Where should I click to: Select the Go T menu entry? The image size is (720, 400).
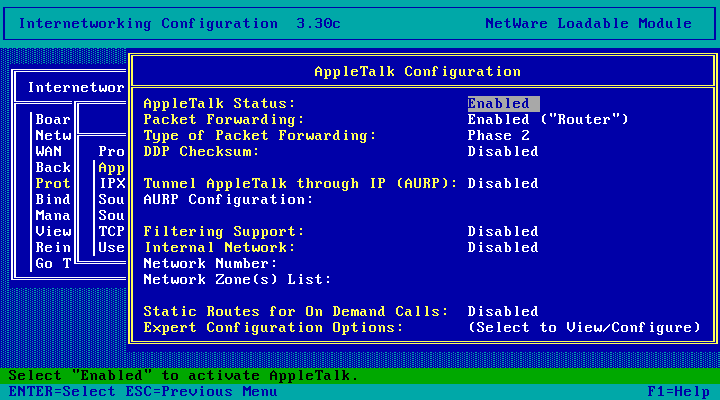[x=53, y=264]
